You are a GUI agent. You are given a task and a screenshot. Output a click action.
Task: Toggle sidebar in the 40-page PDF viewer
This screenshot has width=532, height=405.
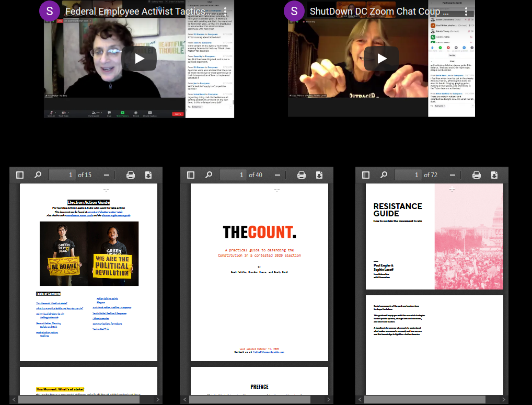tap(191, 175)
